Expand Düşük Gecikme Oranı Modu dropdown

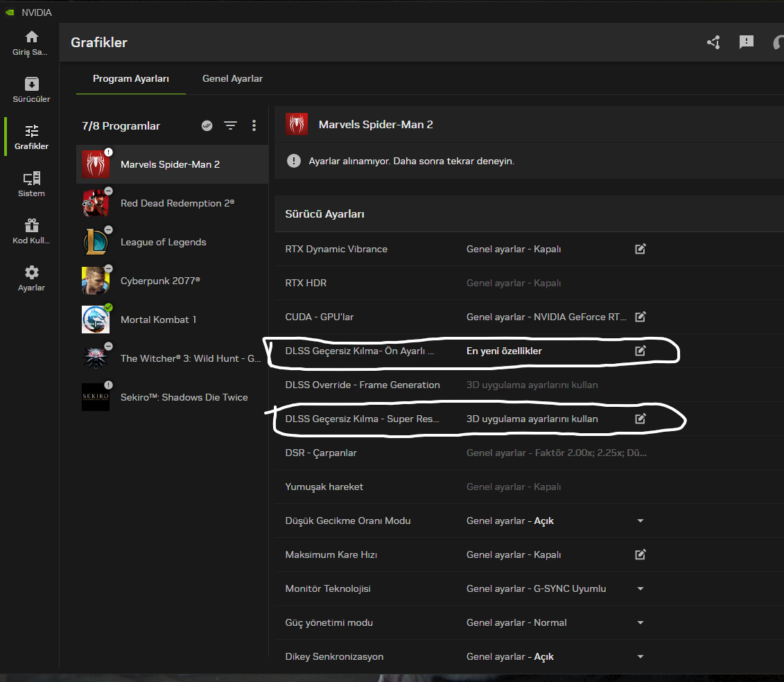coord(641,521)
